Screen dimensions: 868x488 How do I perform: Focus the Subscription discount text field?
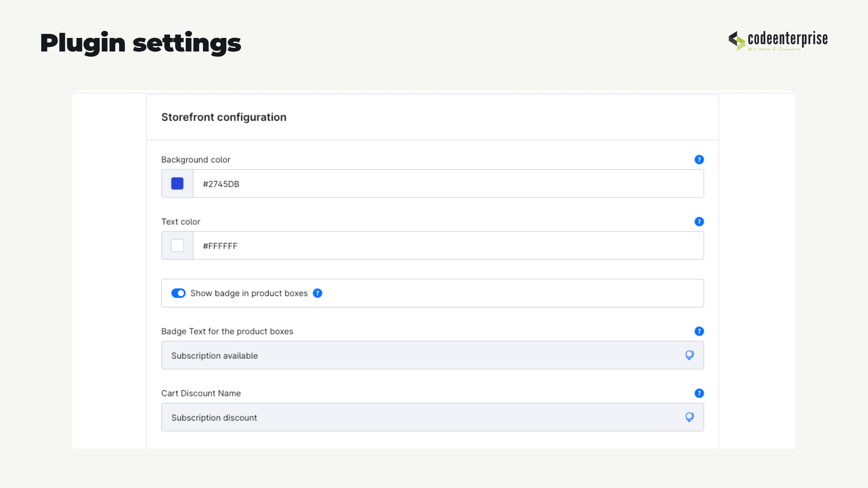click(432, 417)
